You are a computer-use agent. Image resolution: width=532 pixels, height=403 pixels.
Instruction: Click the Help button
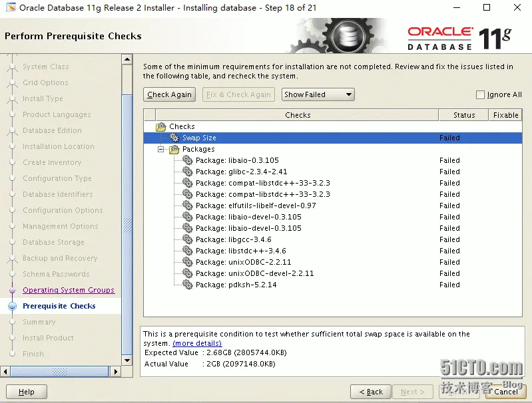click(27, 392)
